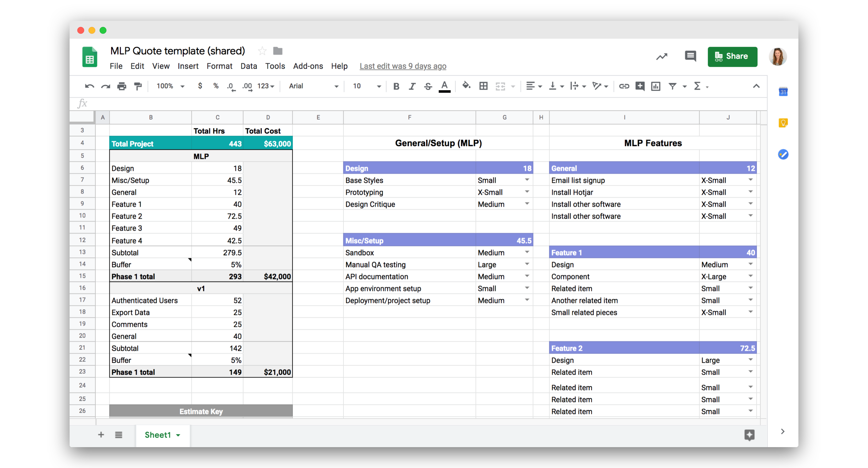
Task: Open the Help menu
Action: pyautogui.click(x=339, y=66)
